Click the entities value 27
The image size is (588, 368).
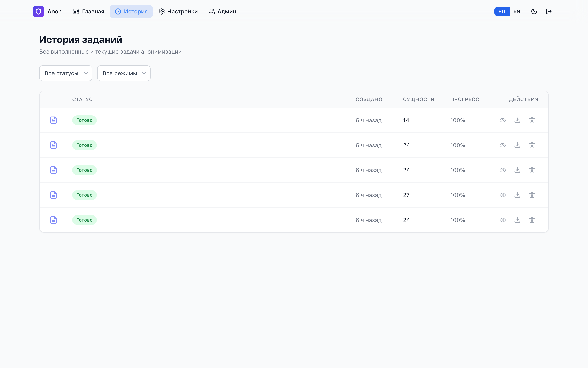click(406, 195)
